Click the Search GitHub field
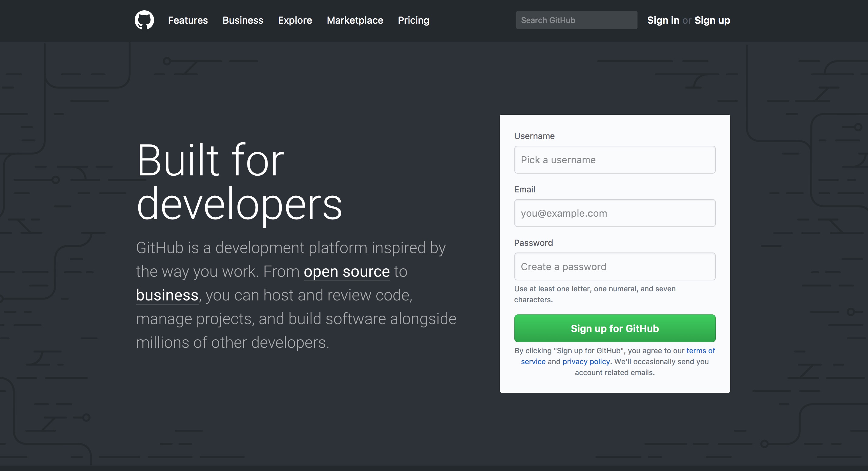Screen dimensions: 868x471 (x=576, y=20)
